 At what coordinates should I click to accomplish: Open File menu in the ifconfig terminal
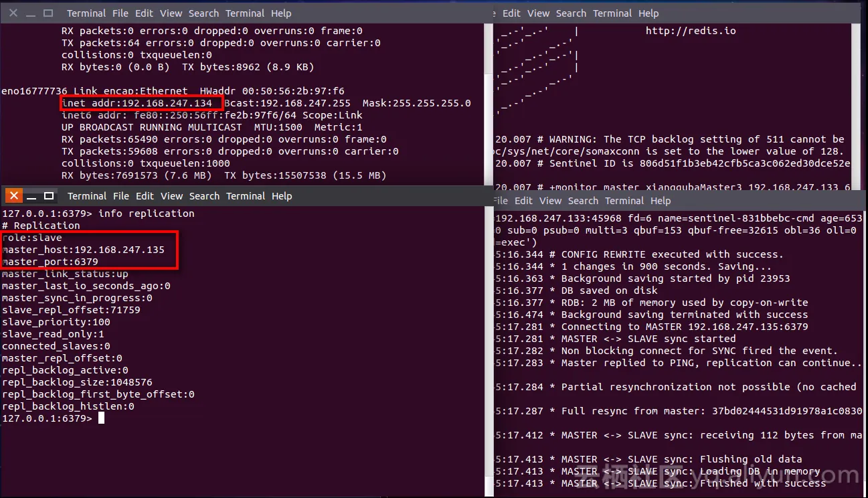click(121, 13)
